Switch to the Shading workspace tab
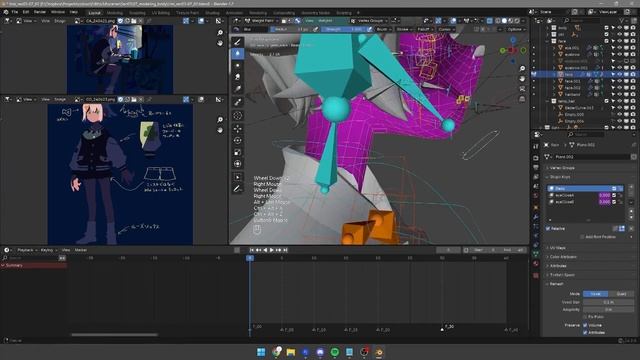The width and height of the screenshot is (640, 360). click(212, 13)
